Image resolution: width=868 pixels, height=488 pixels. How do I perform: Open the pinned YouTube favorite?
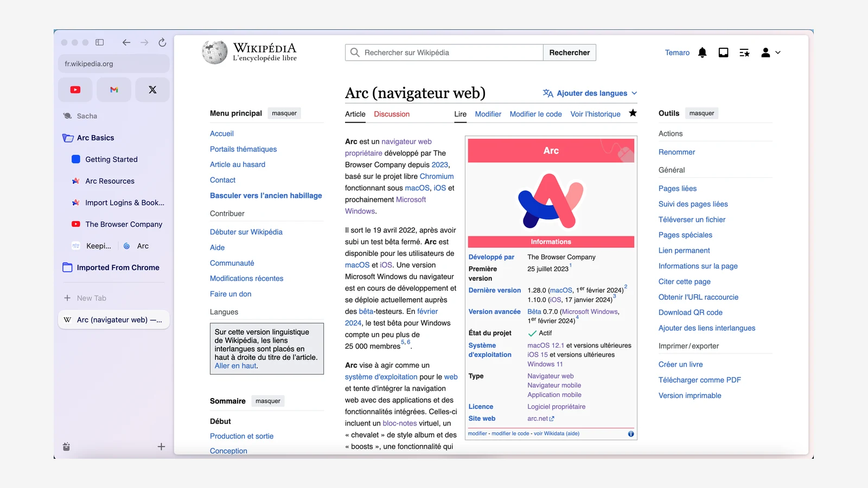[75, 90]
